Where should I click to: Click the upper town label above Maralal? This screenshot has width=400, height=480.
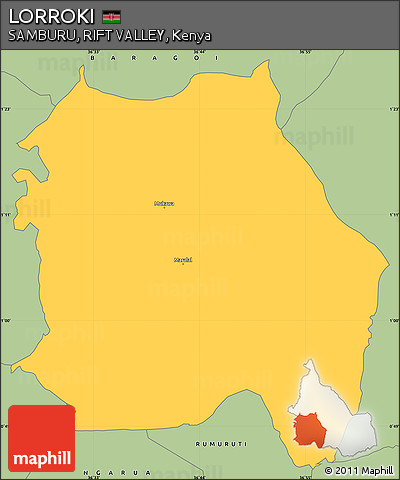[x=164, y=203]
